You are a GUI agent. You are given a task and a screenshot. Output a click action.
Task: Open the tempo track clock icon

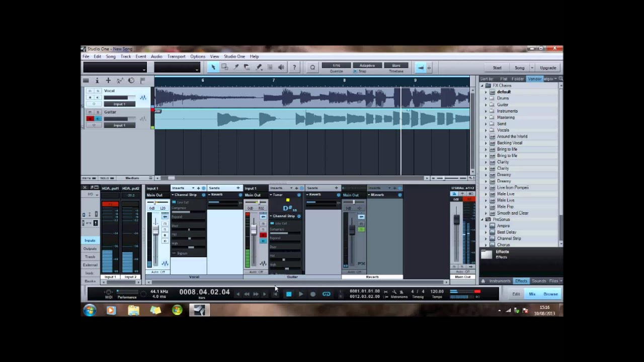[x=131, y=80]
